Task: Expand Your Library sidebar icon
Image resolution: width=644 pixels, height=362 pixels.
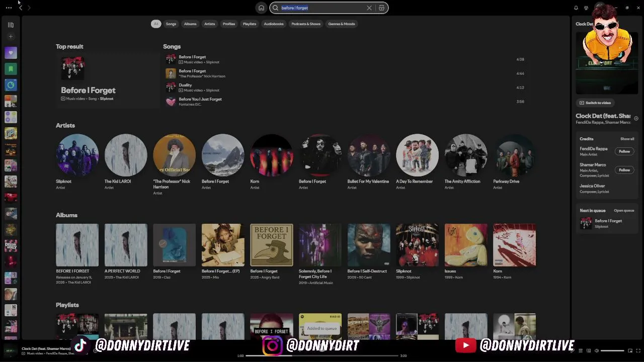Action: click(11, 25)
